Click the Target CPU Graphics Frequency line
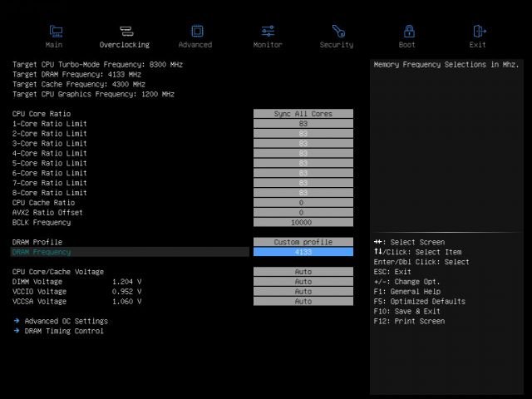Screen dimensions: 532x399 click(x=93, y=94)
